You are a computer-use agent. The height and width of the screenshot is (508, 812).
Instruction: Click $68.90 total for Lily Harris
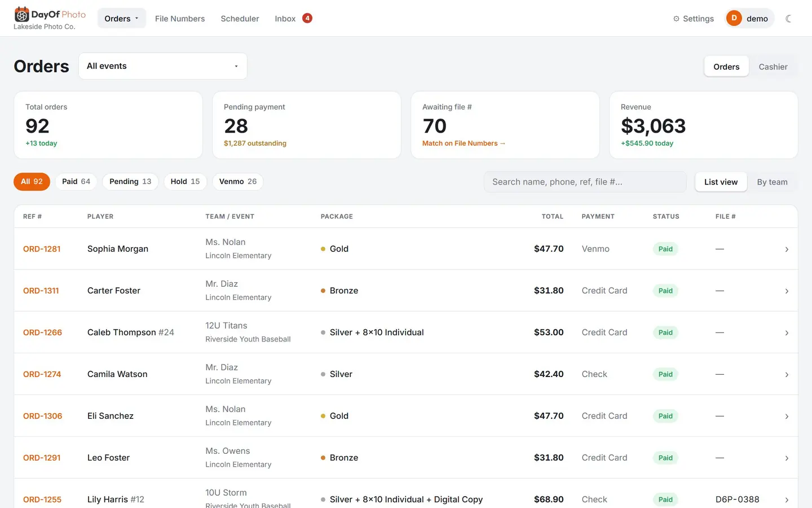[x=549, y=500]
